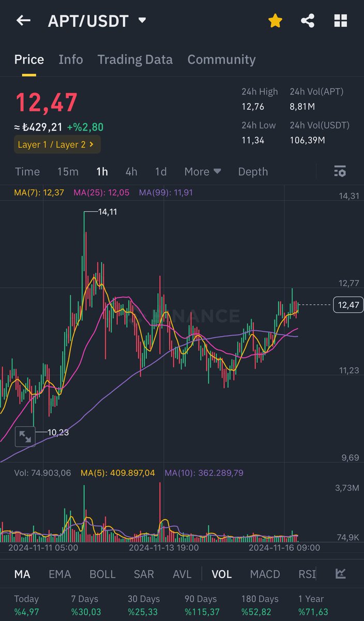Screen dimensions: 364x621
Task: Toggle the EMA indicator
Action: coord(59,574)
